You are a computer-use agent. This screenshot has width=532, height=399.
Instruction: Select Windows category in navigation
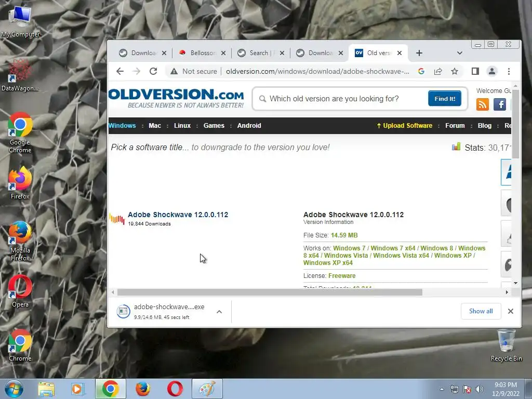tap(122, 126)
